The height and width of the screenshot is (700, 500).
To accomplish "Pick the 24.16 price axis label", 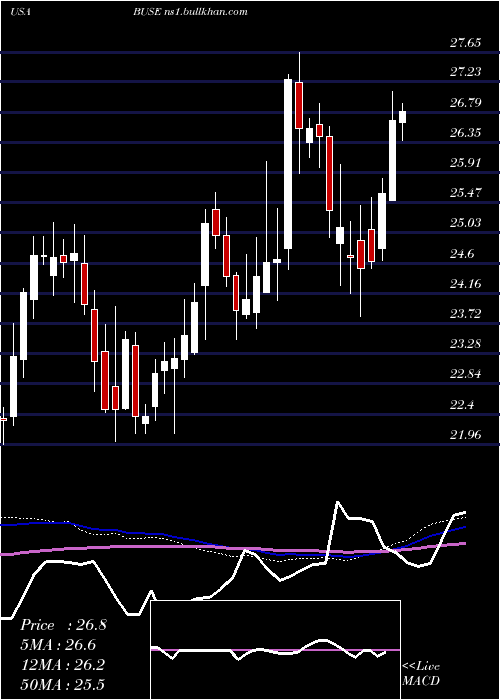I will point(466,283).
